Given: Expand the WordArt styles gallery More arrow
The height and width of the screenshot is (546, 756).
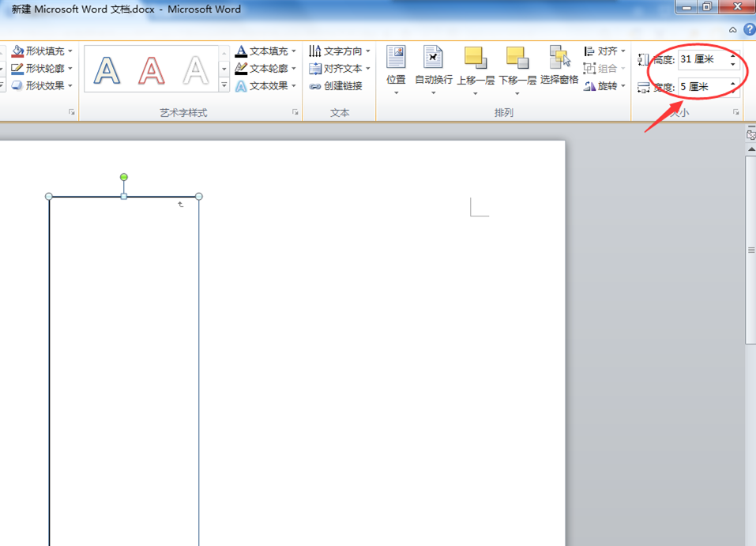Looking at the screenshot, I should [x=224, y=85].
